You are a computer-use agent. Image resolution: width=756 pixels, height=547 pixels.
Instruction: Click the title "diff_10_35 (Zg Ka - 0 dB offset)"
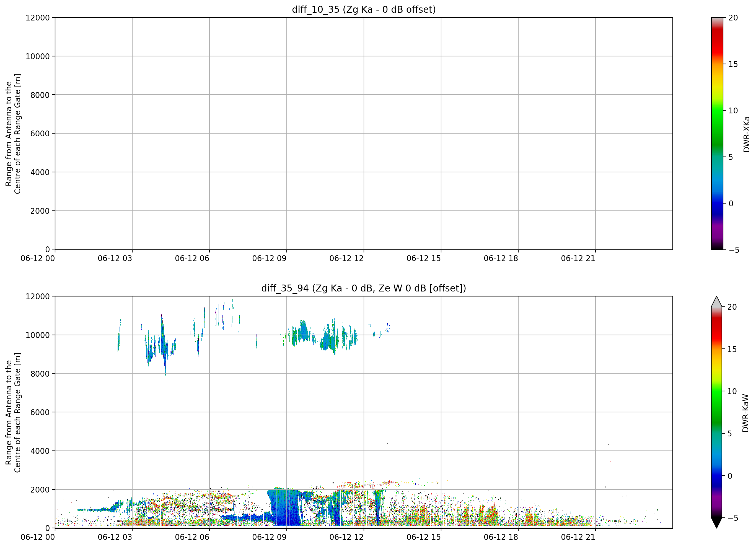[364, 9]
